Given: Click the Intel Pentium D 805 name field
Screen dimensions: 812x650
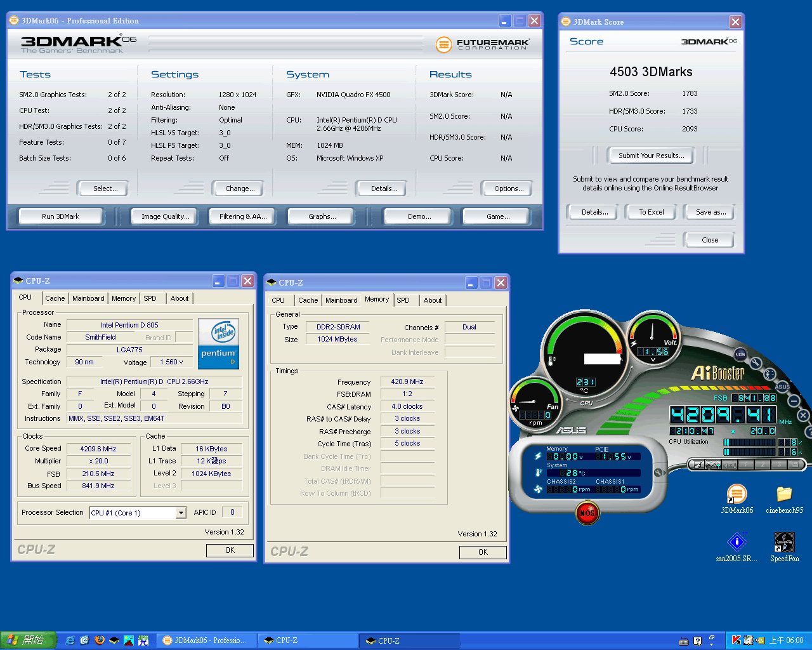Looking at the screenshot, I should pyautogui.click(x=129, y=325).
